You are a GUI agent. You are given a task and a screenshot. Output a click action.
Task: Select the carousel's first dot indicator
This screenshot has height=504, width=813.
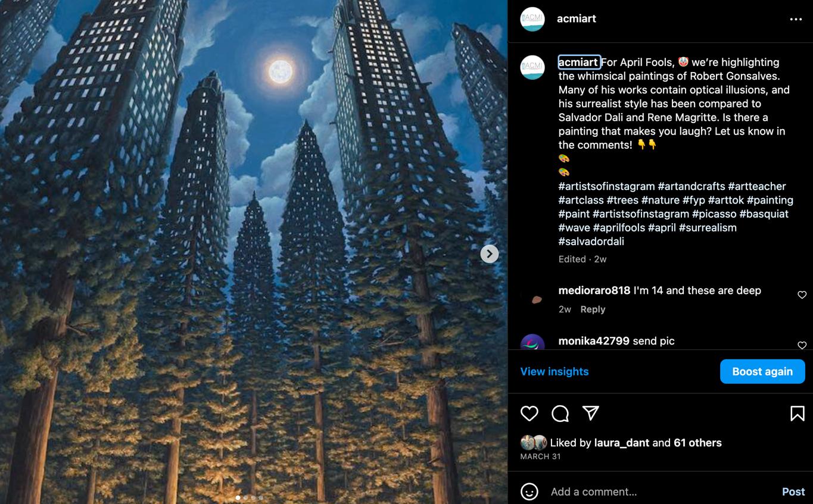[x=238, y=497]
